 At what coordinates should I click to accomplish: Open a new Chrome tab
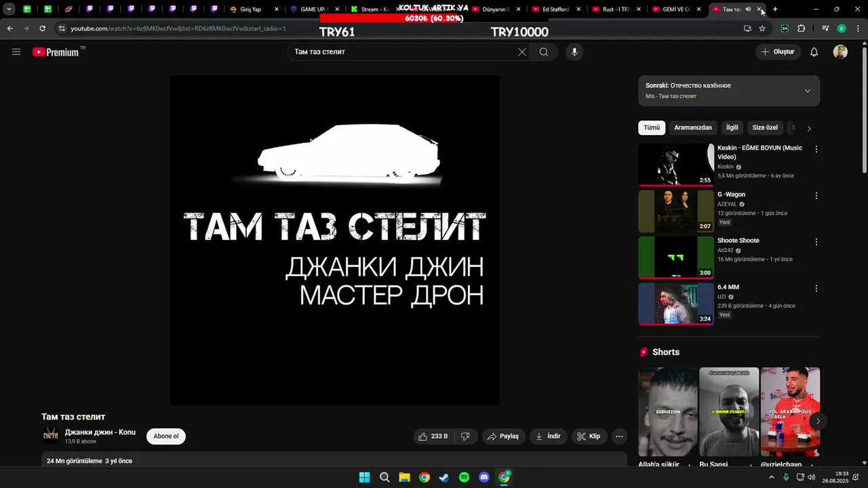pyautogui.click(x=775, y=9)
